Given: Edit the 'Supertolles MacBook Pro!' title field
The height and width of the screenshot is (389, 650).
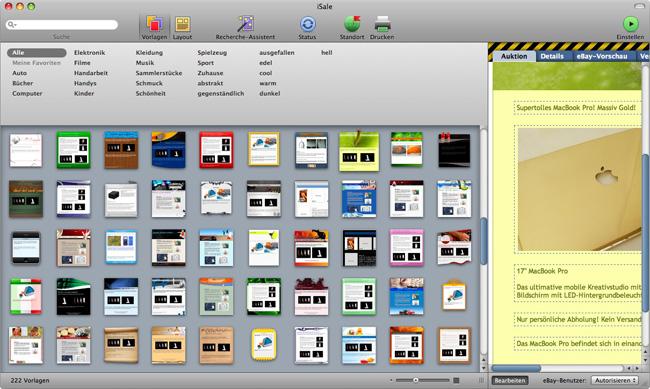Looking at the screenshot, I should 578,108.
